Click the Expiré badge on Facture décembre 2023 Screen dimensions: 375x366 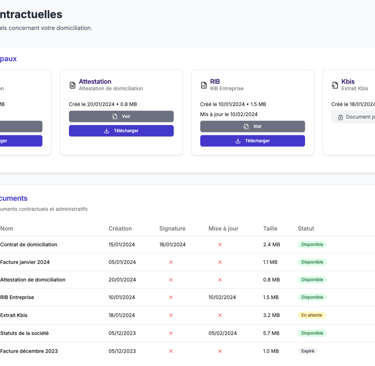(308, 351)
